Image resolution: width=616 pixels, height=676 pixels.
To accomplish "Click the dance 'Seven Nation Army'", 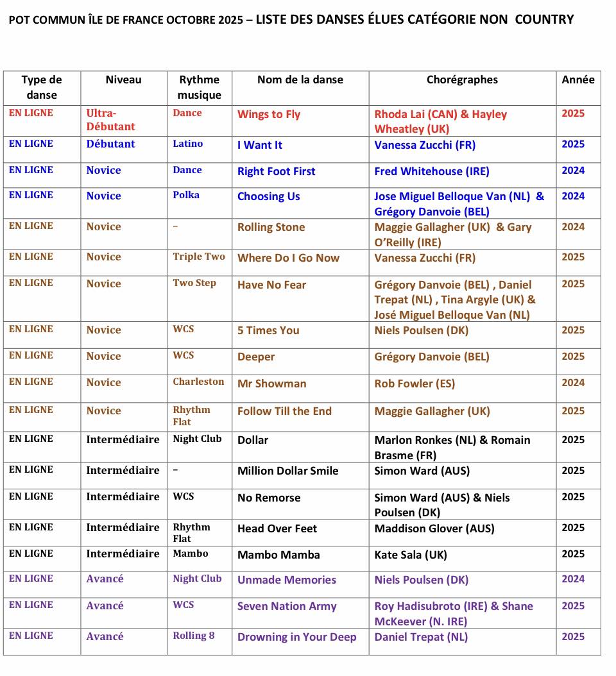I will pos(287,607).
